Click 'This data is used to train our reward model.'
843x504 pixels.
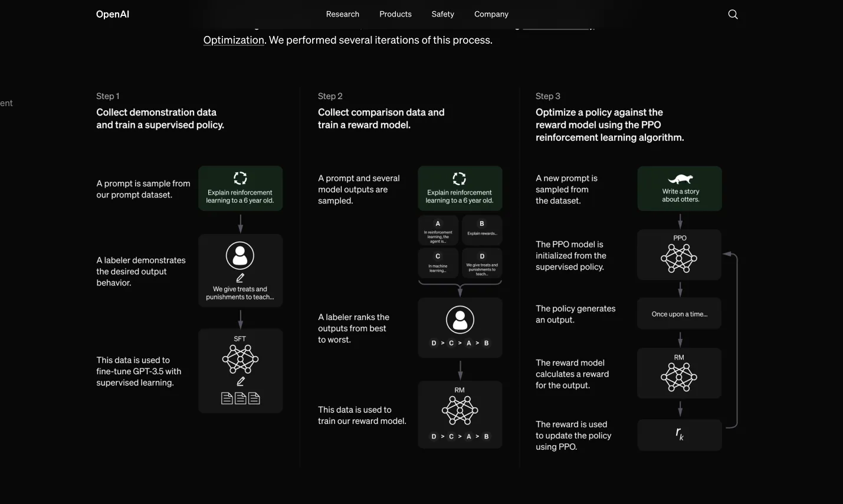pyautogui.click(x=362, y=416)
